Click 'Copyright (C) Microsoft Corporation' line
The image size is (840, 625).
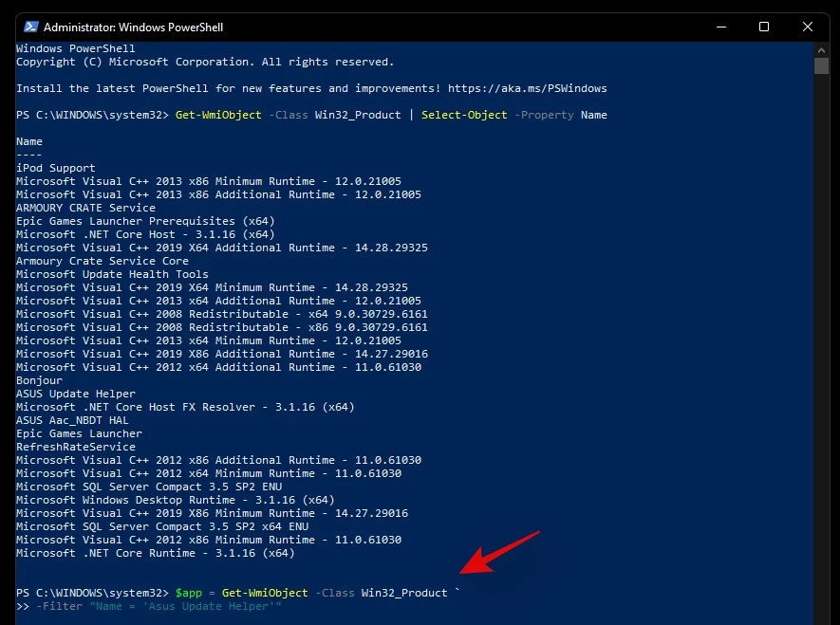[x=205, y=62]
